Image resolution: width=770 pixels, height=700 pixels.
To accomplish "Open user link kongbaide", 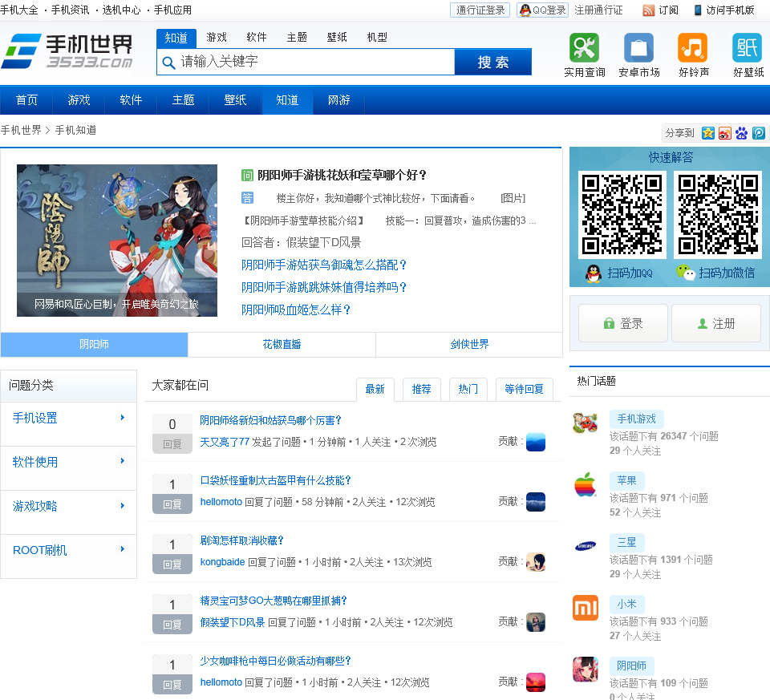I will tap(222, 562).
